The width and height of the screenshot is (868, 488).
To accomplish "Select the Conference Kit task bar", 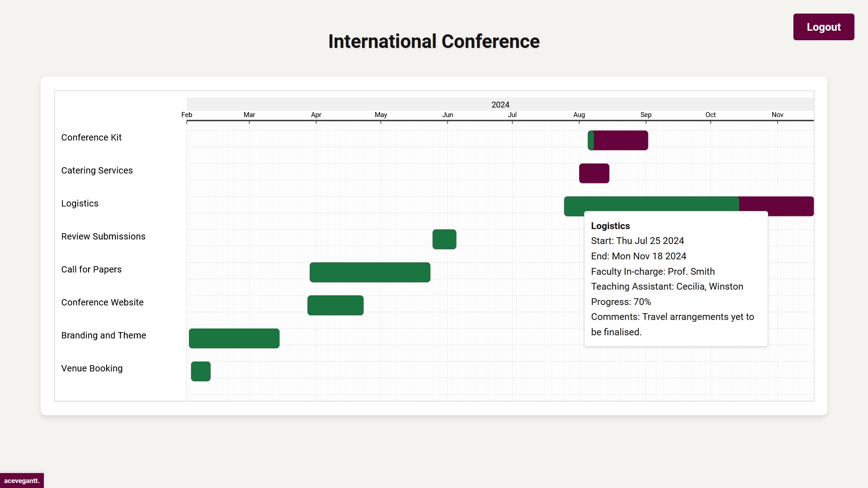I will click(x=618, y=141).
